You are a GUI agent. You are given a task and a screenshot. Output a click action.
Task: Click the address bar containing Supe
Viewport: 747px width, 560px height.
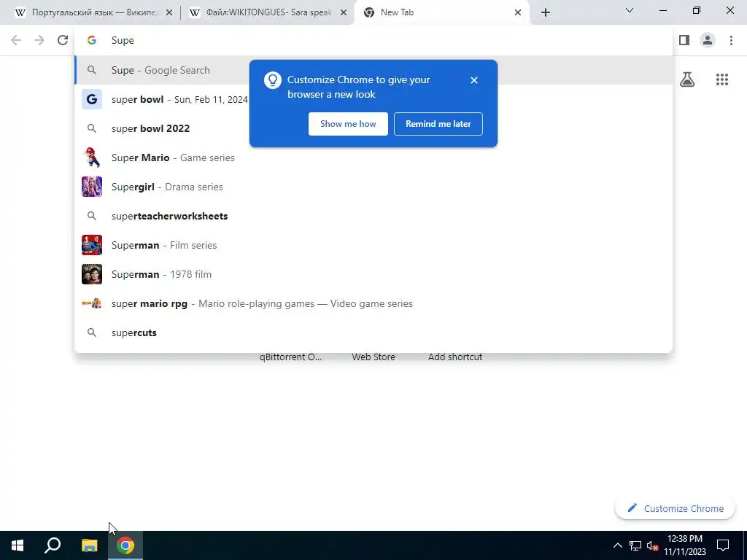click(373, 41)
